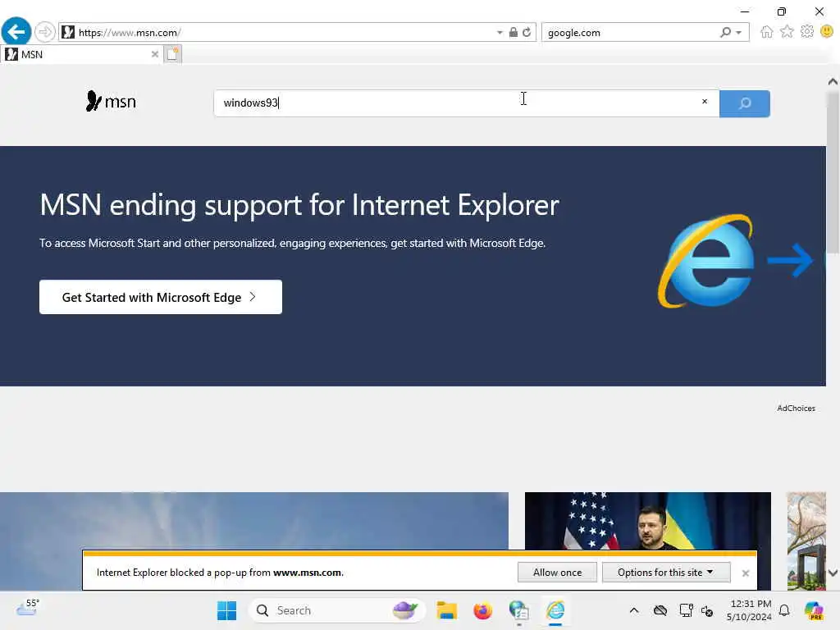Image resolution: width=840 pixels, height=630 pixels.
Task: Expand the search provider dropdown arrow
Action: [x=739, y=33]
